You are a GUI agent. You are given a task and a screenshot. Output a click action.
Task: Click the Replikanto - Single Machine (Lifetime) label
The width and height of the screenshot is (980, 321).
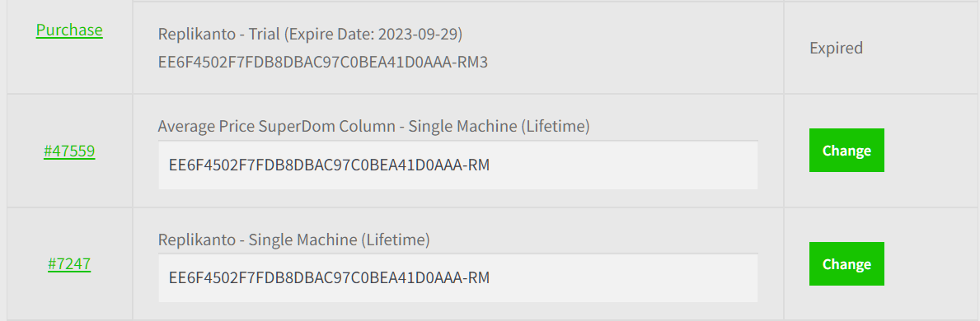(x=293, y=240)
